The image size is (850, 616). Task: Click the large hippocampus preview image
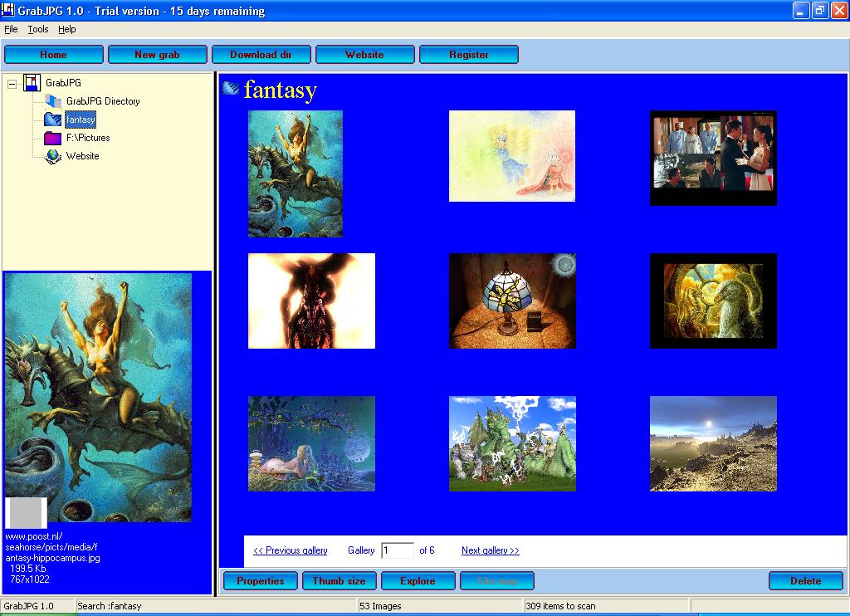[98, 398]
